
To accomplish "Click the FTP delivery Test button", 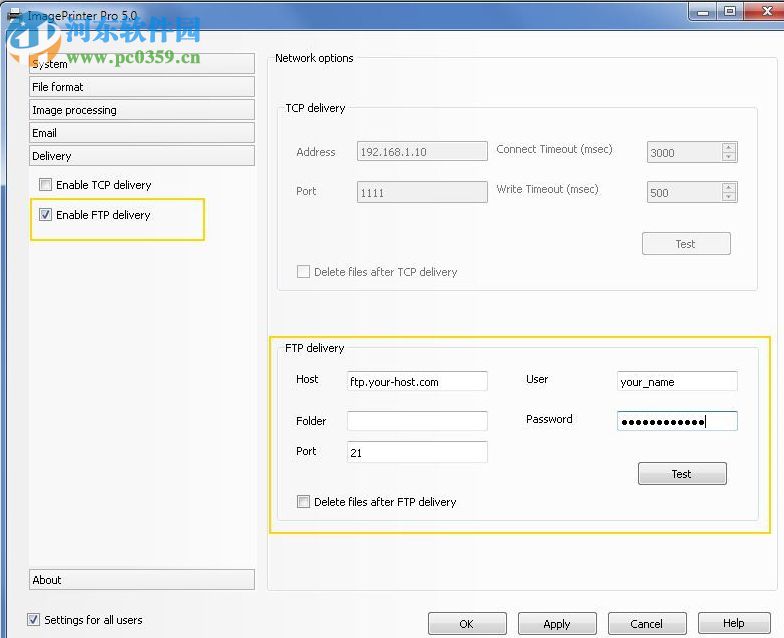I will click(x=682, y=474).
